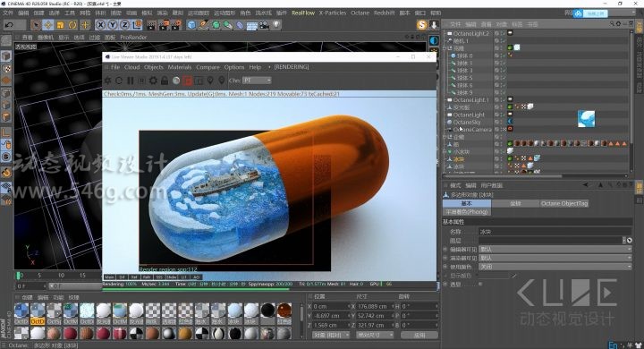Click the object name input field
Viewport: 644px width, 349px height.
click(x=555, y=232)
